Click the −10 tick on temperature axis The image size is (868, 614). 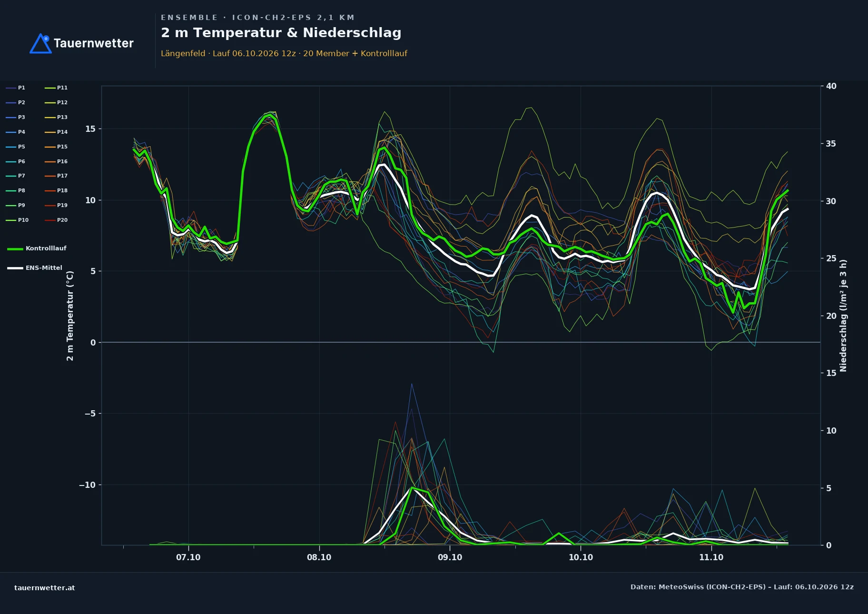87,485
